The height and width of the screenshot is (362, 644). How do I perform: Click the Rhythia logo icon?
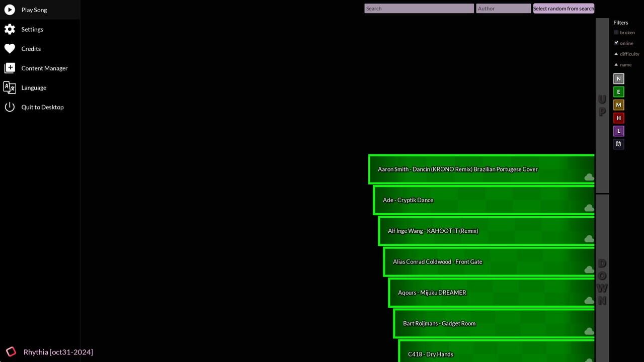point(11,351)
